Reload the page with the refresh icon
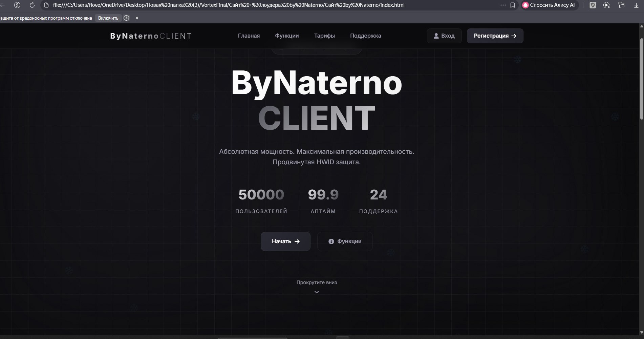This screenshot has width=644, height=339. (x=32, y=5)
